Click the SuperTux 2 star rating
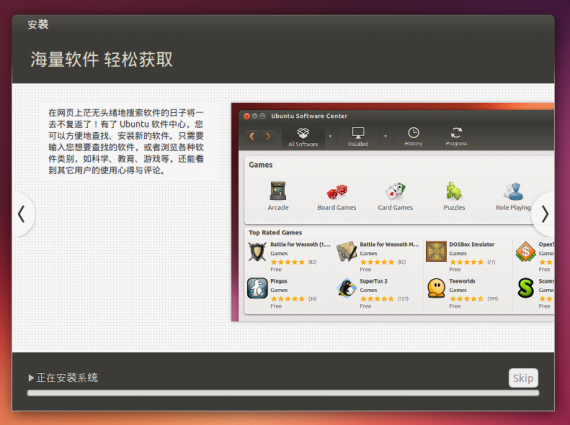570x425 pixels. point(377,299)
